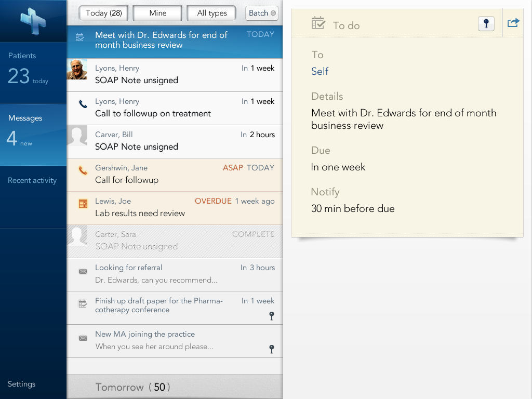The height and width of the screenshot is (399, 532).
Task: Click the phone icon for Lyons followup call
Action: click(83, 104)
